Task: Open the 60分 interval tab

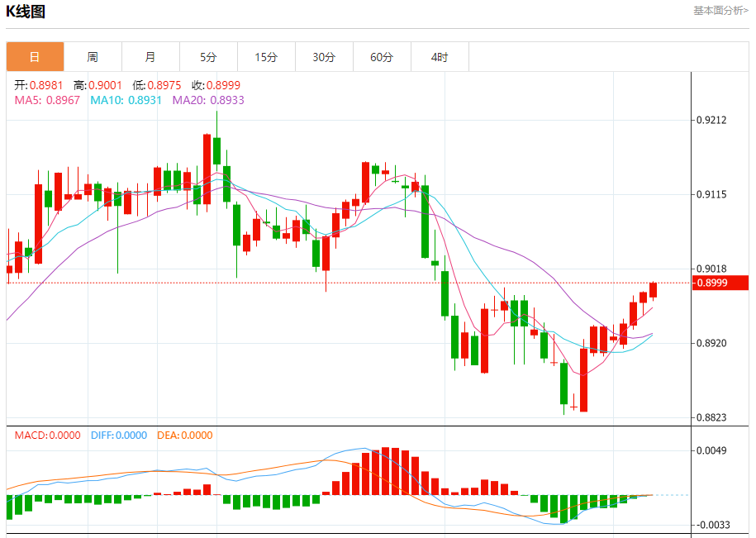Action: tap(382, 57)
